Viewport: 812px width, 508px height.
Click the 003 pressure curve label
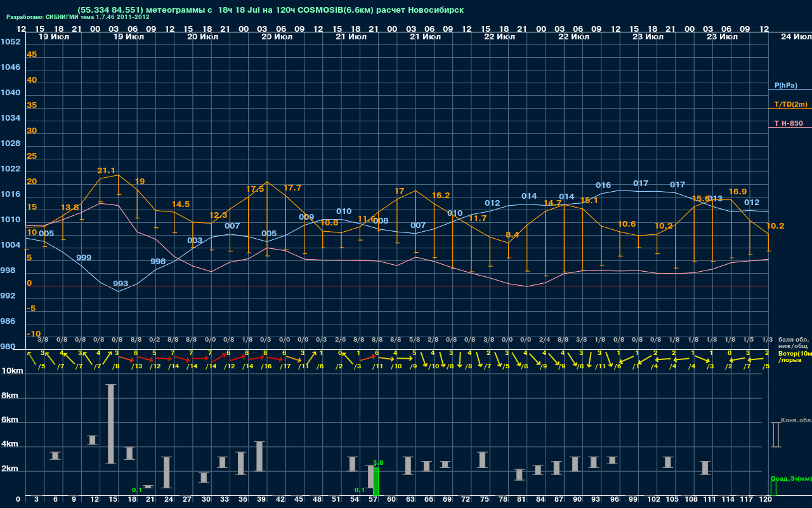(x=195, y=241)
